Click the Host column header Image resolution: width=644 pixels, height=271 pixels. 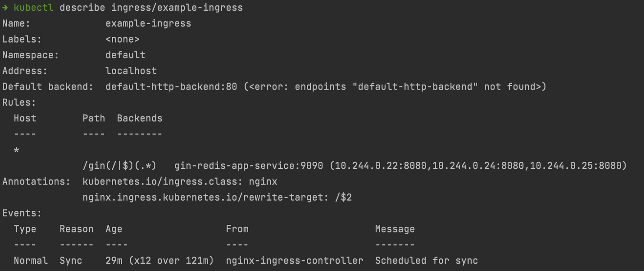coord(25,118)
